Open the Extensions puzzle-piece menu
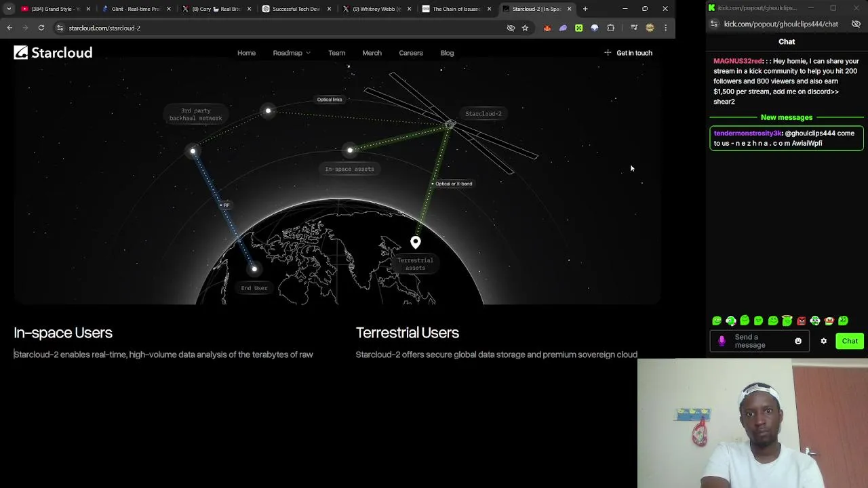 pyautogui.click(x=610, y=28)
